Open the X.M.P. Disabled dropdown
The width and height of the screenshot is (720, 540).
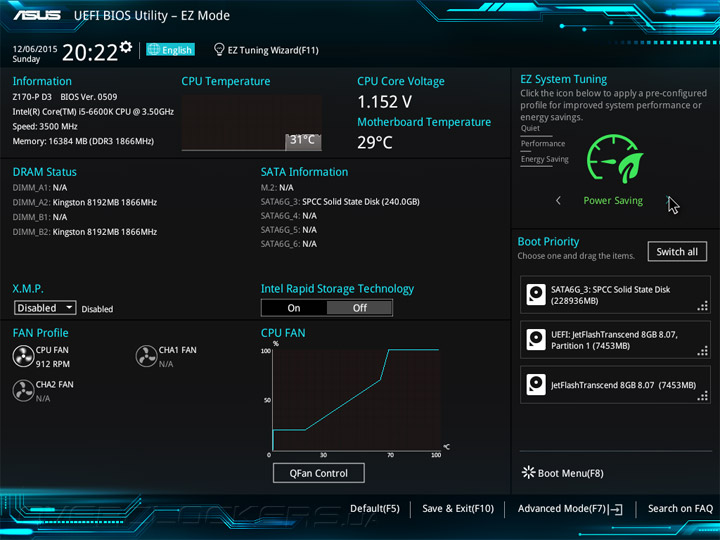tap(45, 308)
